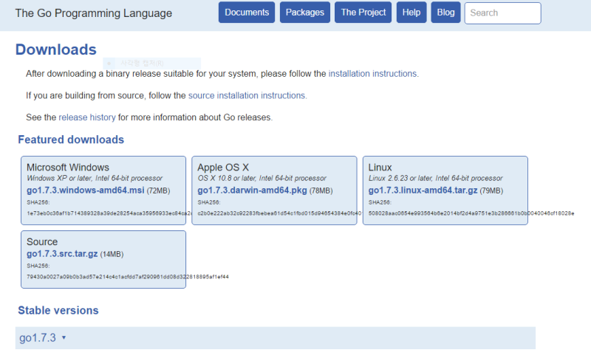591x364 pixels.
Task: Click the Linux card title
Action: click(380, 168)
